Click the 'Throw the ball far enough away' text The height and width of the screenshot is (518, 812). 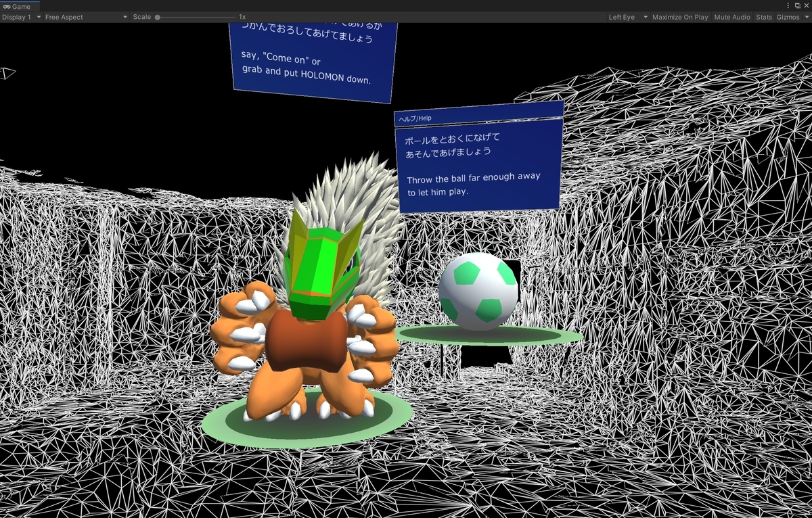tap(474, 178)
